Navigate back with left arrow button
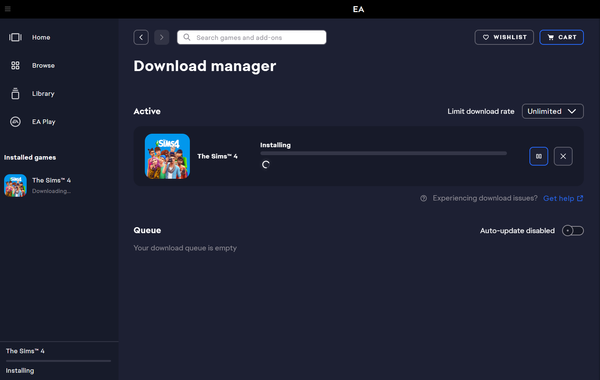 click(x=141, y=37)
